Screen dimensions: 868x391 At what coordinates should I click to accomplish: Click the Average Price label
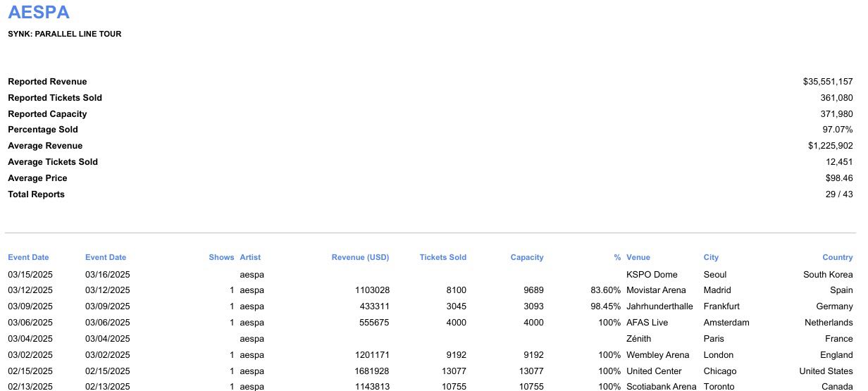(37, 178)
